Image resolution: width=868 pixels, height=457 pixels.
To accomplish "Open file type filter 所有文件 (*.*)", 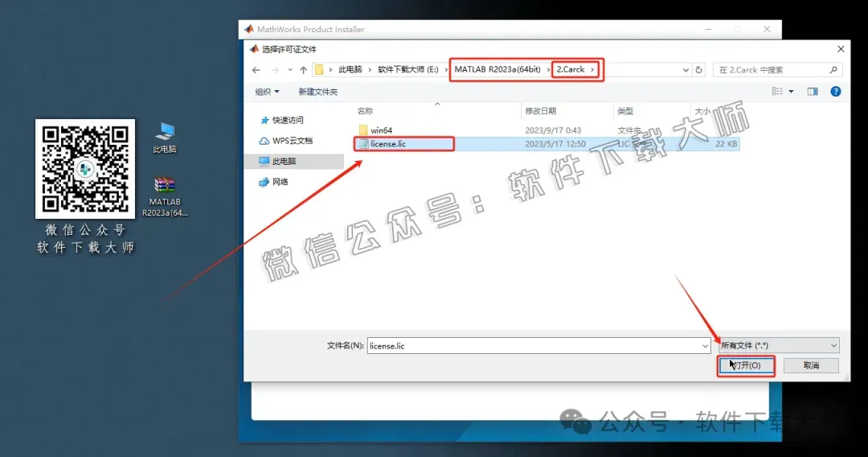I will (x=778, y=346).
